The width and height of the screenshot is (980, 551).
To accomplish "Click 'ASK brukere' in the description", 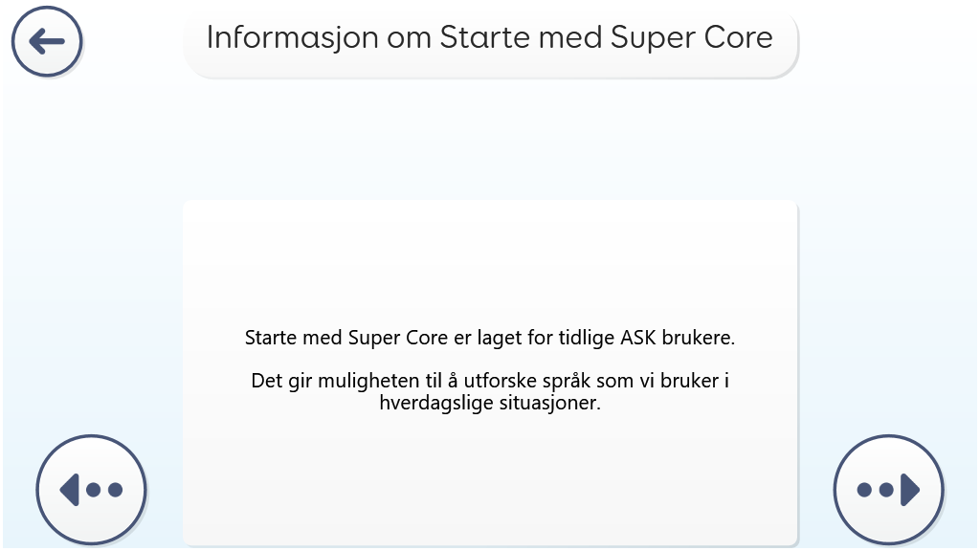I will (678, 338).
